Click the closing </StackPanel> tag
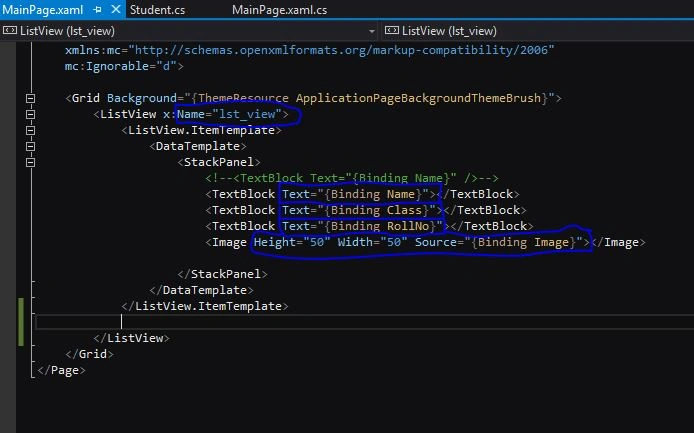 [x=222, y=274]
